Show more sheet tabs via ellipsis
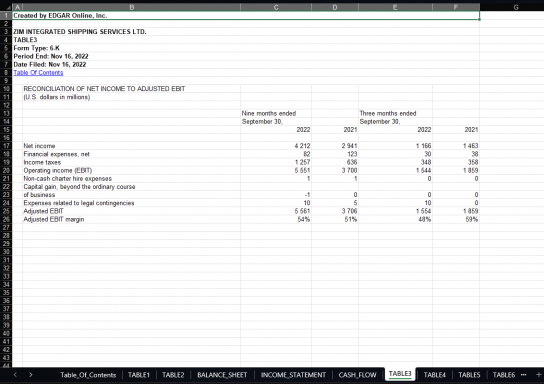Screen dimensions: 544x384 [524, 375]
